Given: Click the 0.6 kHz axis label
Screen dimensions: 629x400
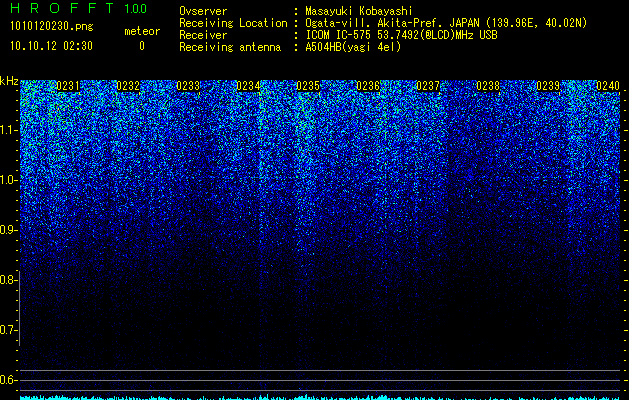Looking at the screenshot, I should pyautogui.click(x=8, y=380).
